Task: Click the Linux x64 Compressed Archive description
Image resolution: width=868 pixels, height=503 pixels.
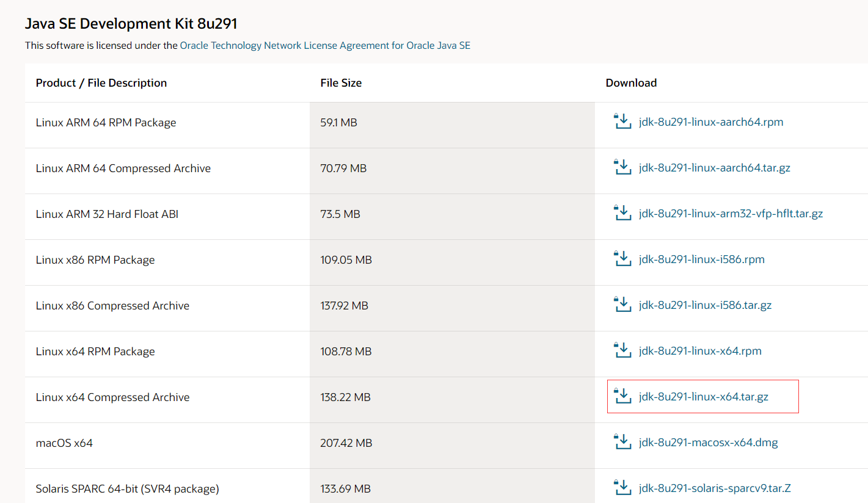Action: (x=112, y=397)
